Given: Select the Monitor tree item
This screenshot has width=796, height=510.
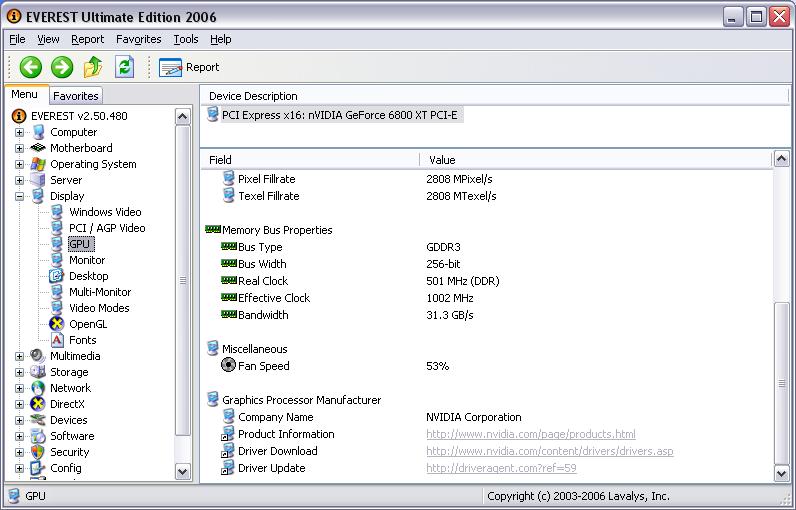Looking at the screenshot, I should point(87,260).
